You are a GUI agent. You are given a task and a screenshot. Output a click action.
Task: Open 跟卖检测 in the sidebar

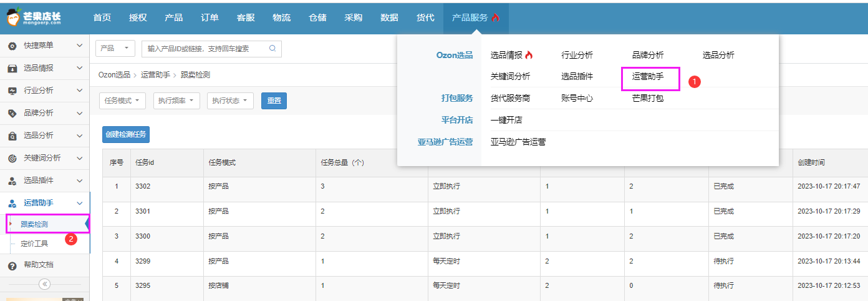tap(34, 224)
